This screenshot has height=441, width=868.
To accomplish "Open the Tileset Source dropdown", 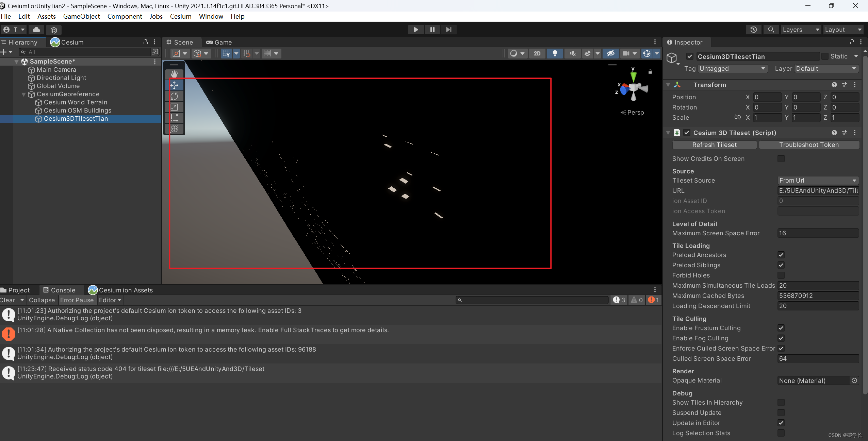I will (x=817, y=181).
